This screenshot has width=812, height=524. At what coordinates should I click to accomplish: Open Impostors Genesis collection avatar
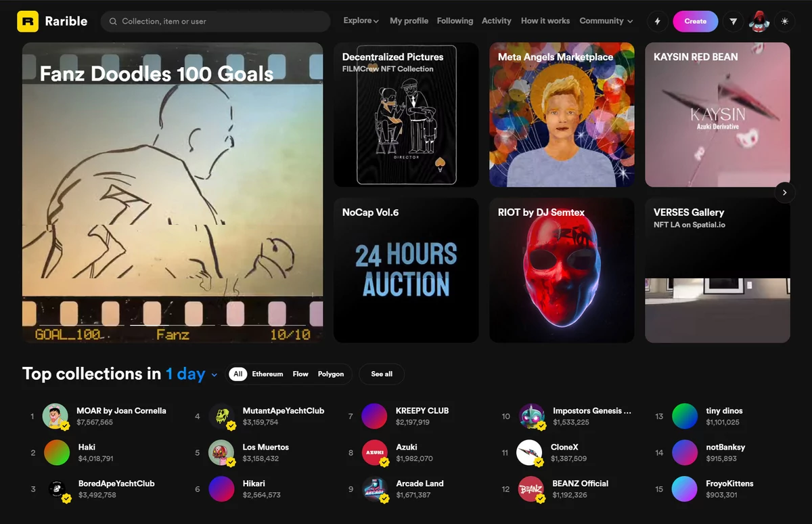(x=532, y=416)
